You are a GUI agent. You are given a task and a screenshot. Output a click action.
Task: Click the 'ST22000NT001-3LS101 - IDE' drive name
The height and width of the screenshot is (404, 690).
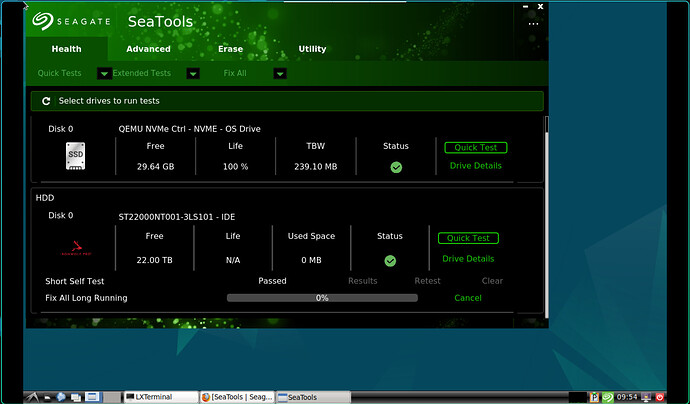pyautogui.click(x=177, y=217)
